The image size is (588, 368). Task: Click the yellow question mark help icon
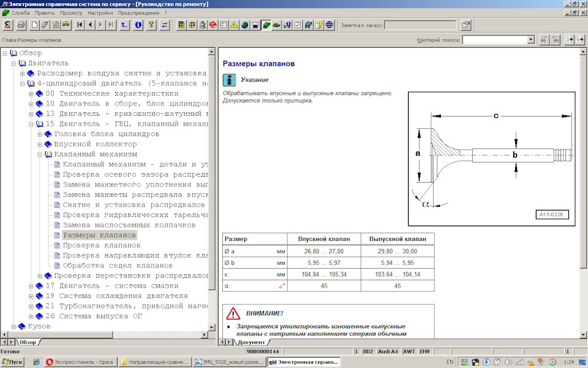click(151, 25)
